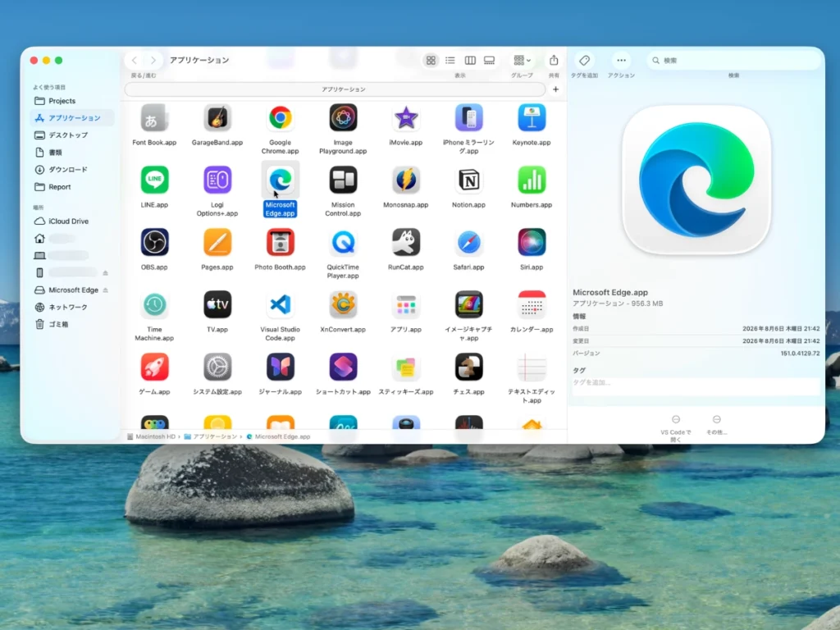Screen dimensions: 840x630
Task: Click the 検索 search field
Action: coord(733,61)
